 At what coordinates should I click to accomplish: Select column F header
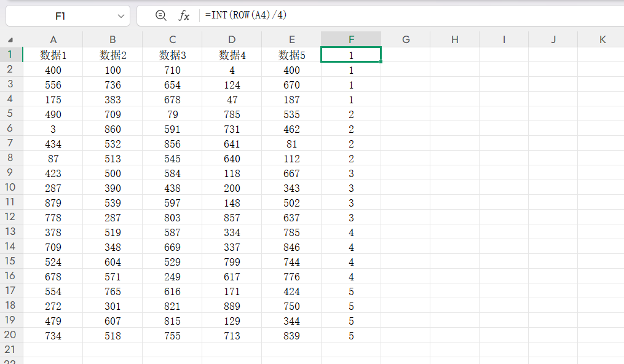coord(351,39)
